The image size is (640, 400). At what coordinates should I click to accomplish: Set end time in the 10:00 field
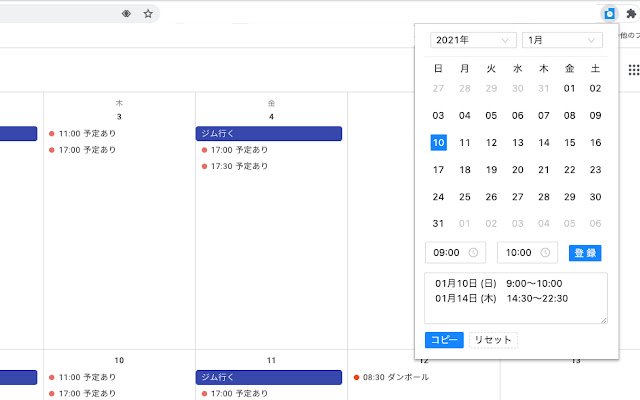pyautogui.click(x=527, y=253)
